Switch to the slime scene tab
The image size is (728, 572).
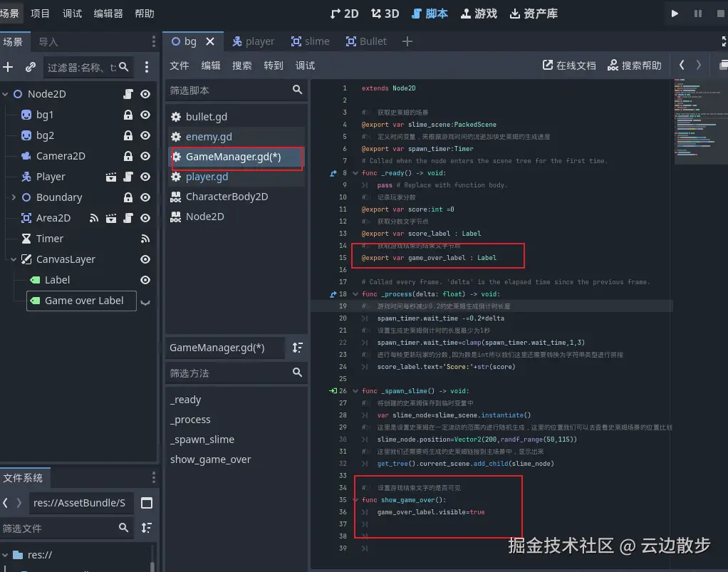tap(310, 41)
